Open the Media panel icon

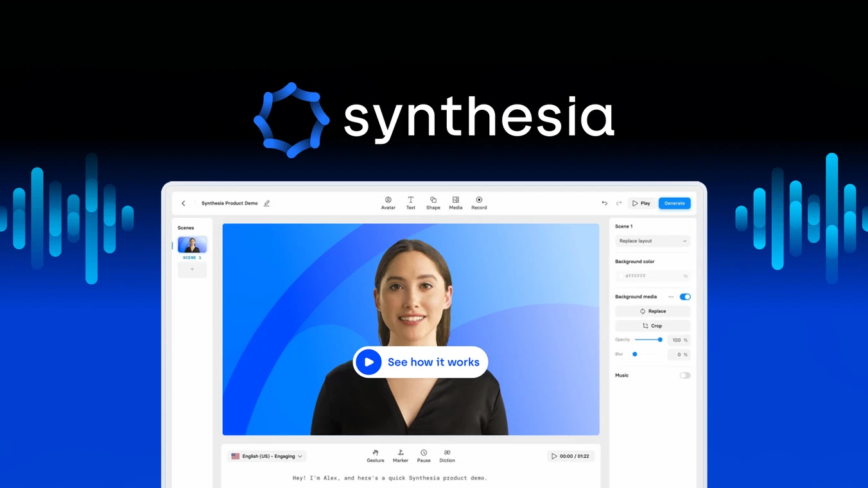point(456,202)
